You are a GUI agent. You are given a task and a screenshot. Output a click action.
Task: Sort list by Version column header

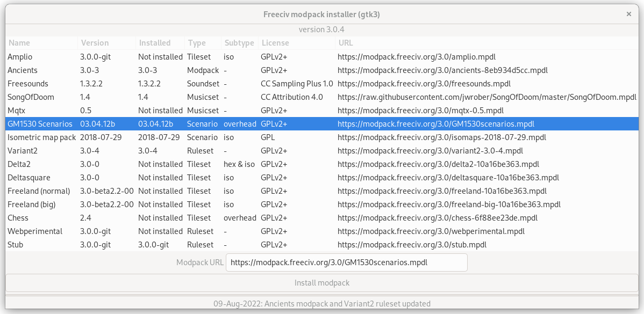click(95, 43)
